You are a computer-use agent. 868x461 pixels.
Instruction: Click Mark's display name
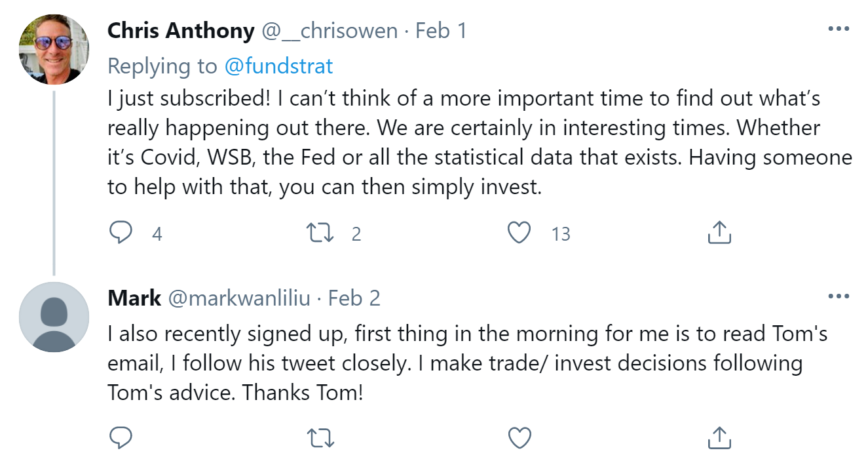point(134,298)
